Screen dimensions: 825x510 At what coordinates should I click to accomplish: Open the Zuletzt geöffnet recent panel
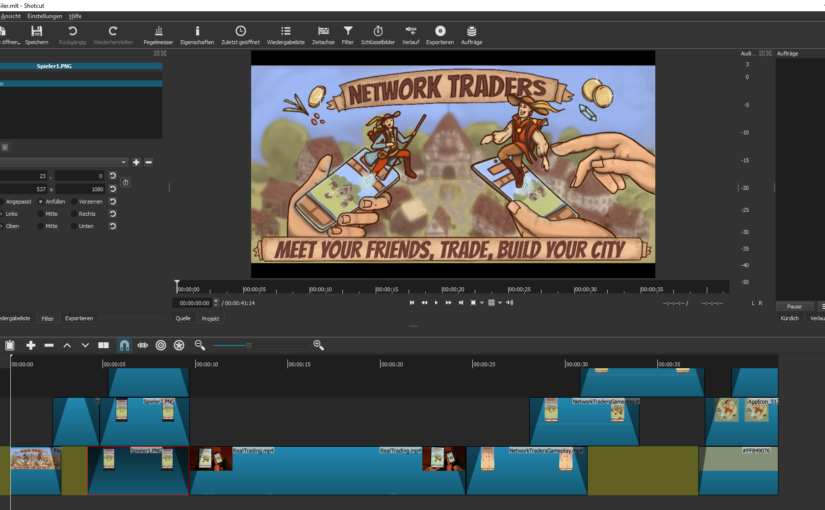click(x=240, y=35)
